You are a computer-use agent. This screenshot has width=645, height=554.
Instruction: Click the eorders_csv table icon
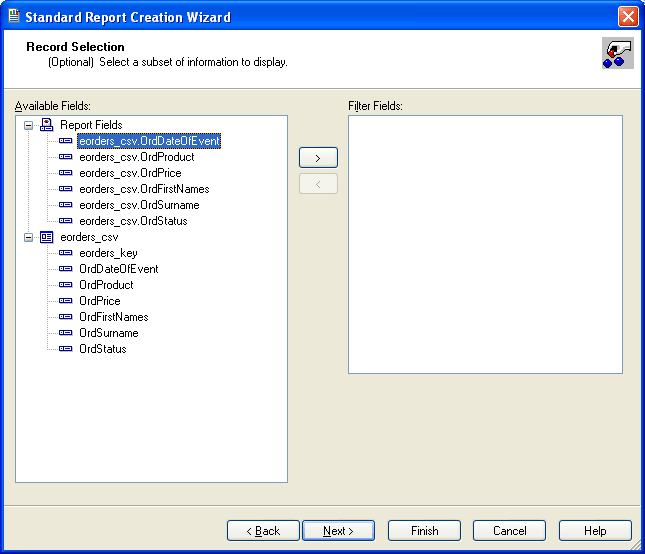[x=46, y=237]
